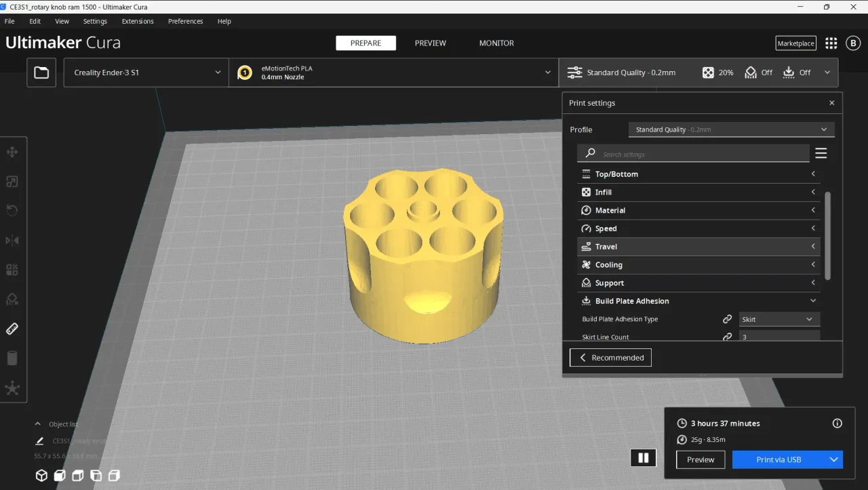Image resolution: width=868 pixels, height=490 pixels.
Task: Open the Extensions menu
Action: [137, 21]
